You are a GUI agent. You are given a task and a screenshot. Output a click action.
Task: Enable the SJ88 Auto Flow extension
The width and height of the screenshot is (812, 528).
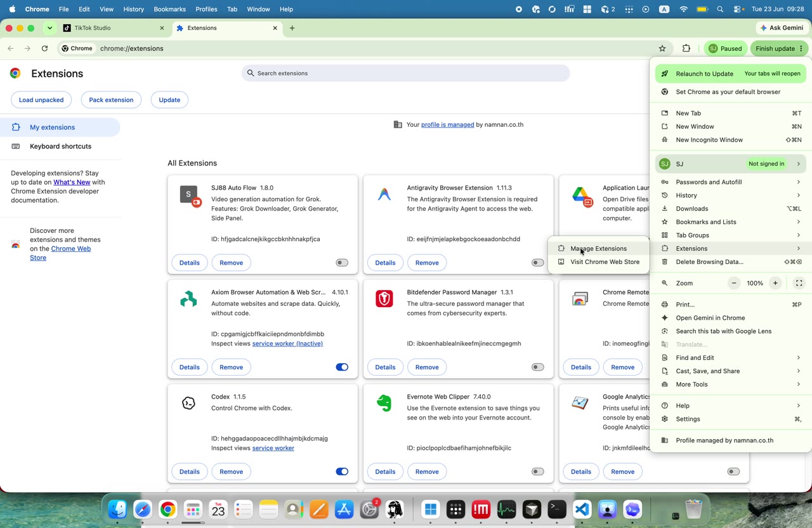pyautogui.click(x=342, y=263)
